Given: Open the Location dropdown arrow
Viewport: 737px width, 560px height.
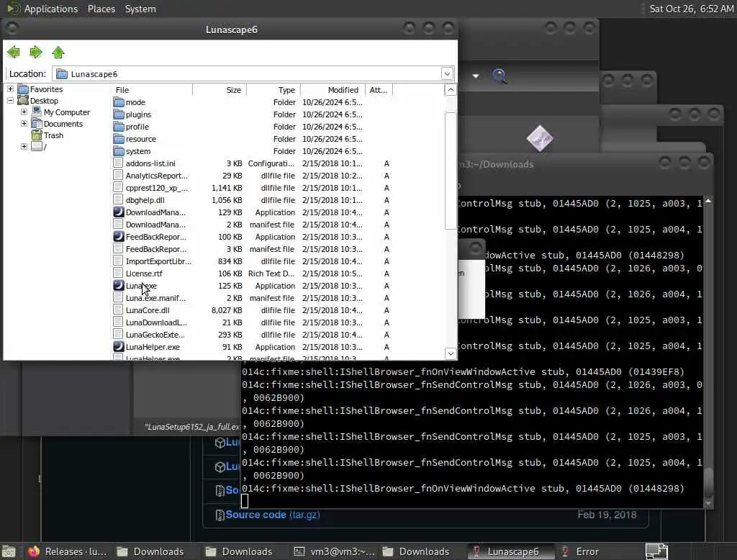Looking at the screenshot, I should click(447, 74).
